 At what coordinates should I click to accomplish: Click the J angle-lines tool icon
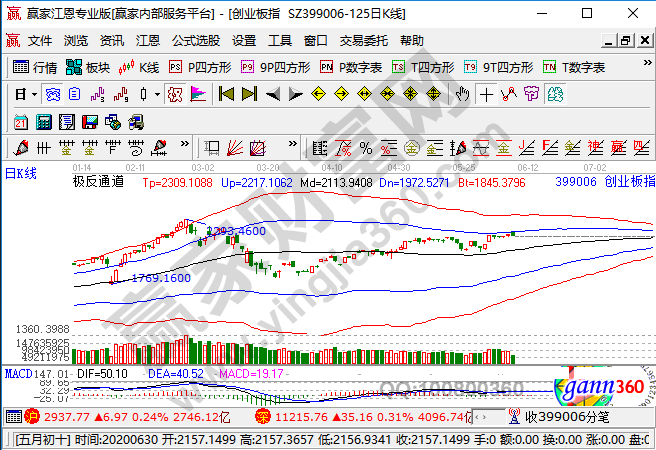(526, 148)
